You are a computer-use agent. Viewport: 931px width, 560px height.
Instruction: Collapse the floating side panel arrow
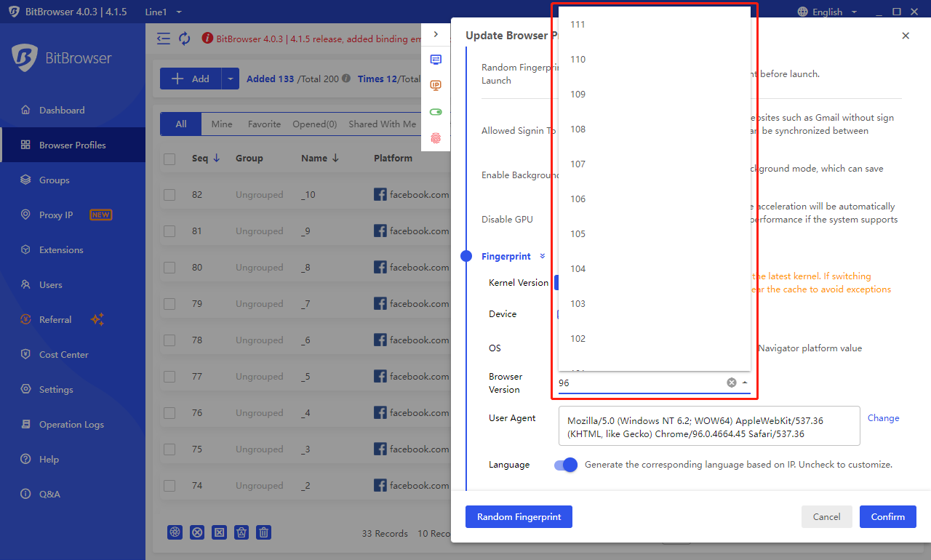tap(436, 34)
